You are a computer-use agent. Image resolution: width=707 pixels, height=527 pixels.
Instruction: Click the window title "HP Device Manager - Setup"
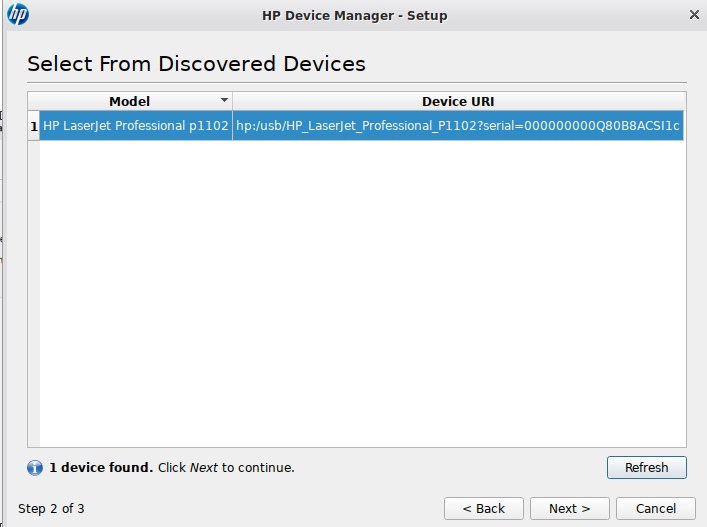point(354,15)
